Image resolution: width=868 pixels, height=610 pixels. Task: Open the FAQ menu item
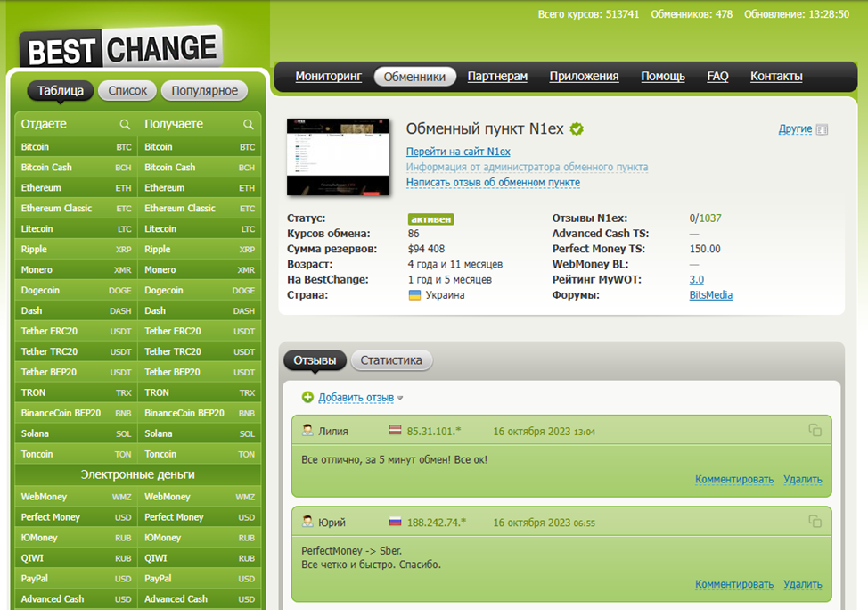click(717, 77)
